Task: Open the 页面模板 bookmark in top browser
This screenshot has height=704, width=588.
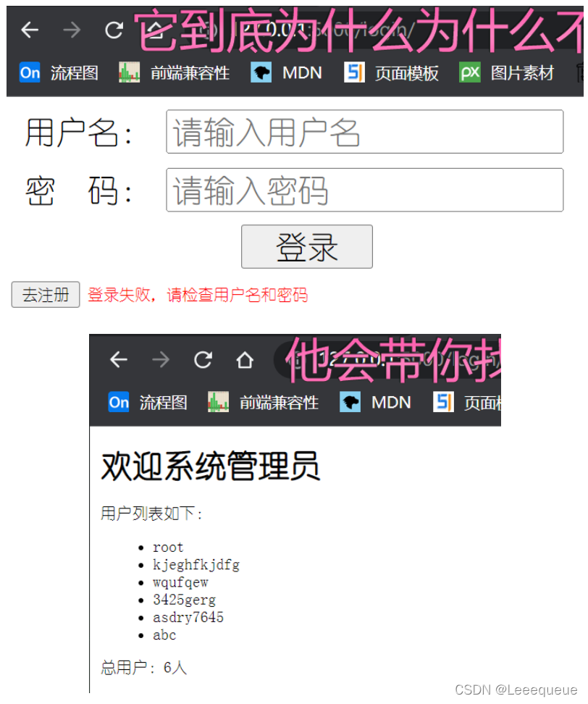Action: click(392, 72)
